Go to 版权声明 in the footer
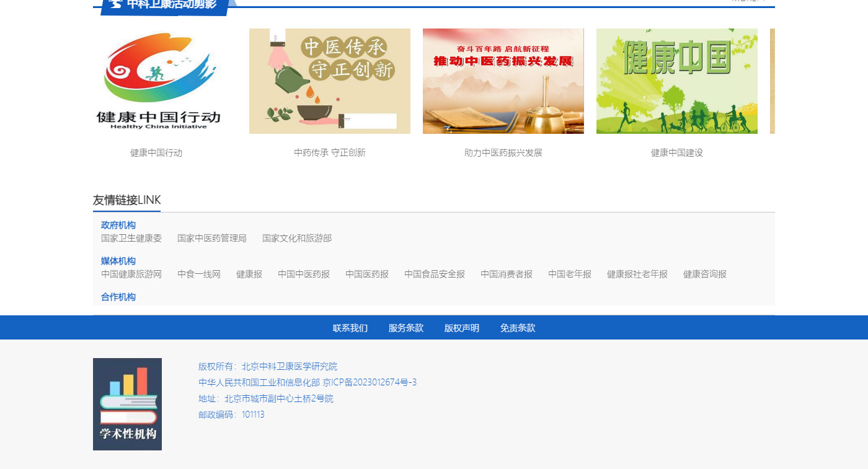 click(x=462, y=328)
